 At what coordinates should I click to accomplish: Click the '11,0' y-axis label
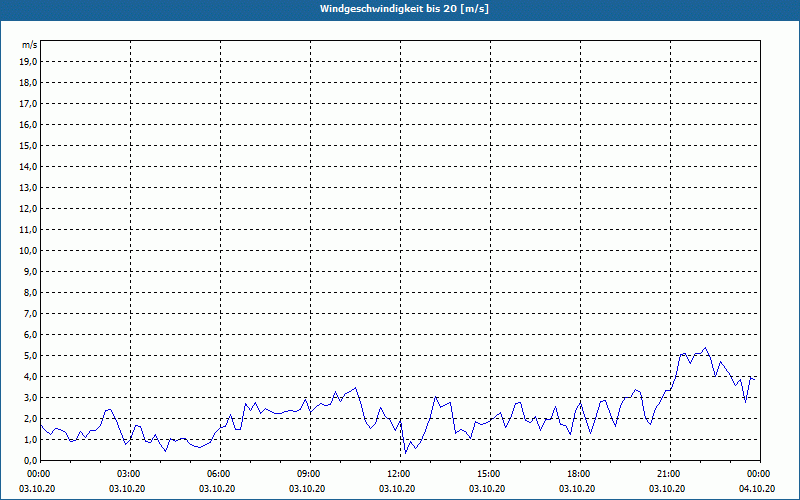(x=28, y=230)
